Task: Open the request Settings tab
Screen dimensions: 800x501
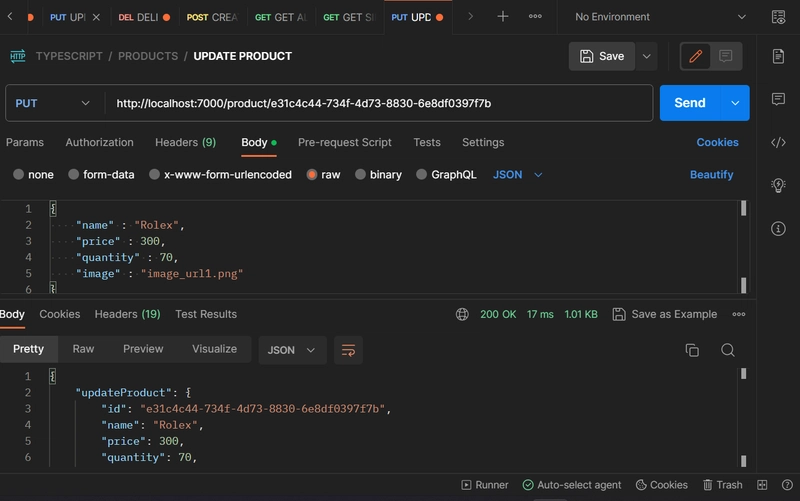Action: click(483, 142)
